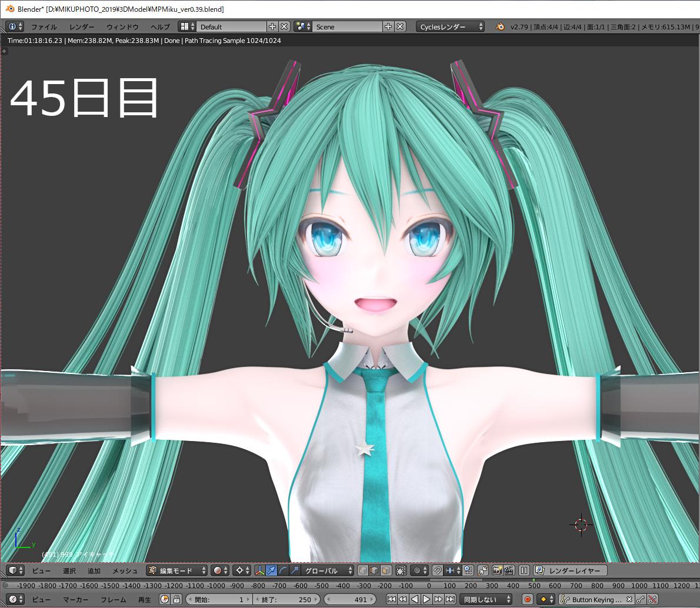Viewport: 700px width, 608px height.
Task: Open the 追加 menu
Action: pyautogui.click(x=94, y=570)
